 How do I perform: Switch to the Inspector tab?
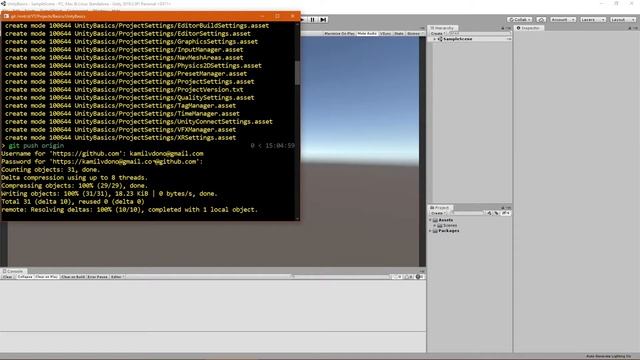click(x=529, y=28)
